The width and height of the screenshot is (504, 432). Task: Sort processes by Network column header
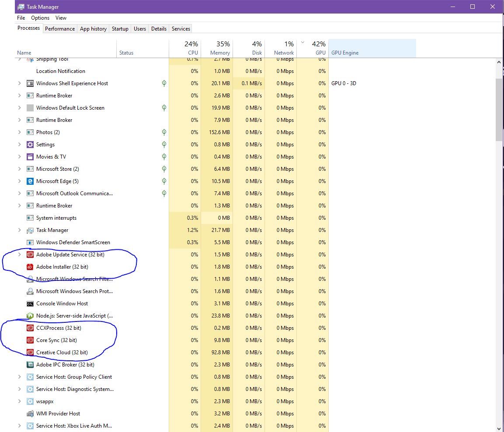point(281,48)
